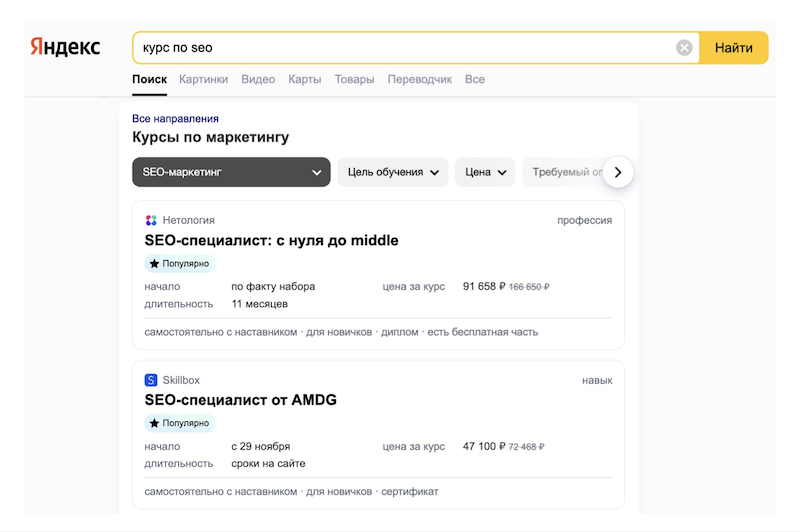Expand the Цена filter
The width and height of the screenshot is (800, 532).
click(x=485, y=172)
